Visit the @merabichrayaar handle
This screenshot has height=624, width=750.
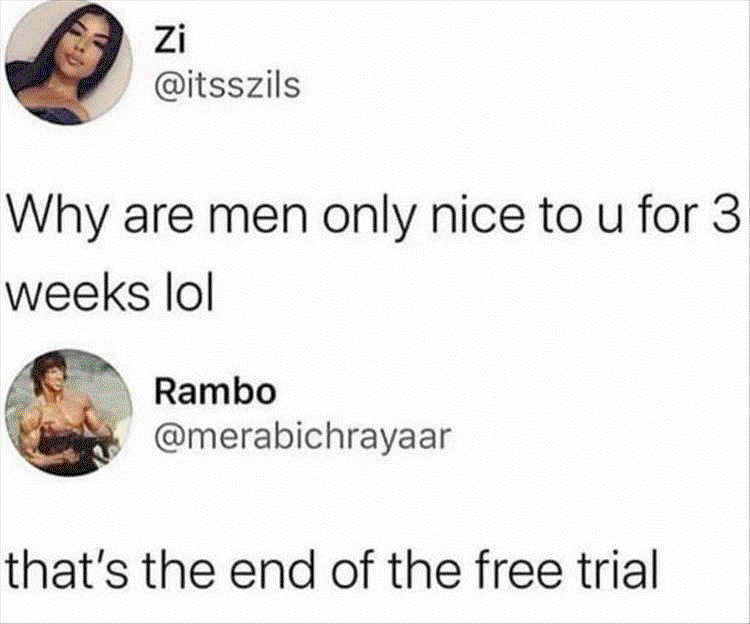[x=302, y=437]
